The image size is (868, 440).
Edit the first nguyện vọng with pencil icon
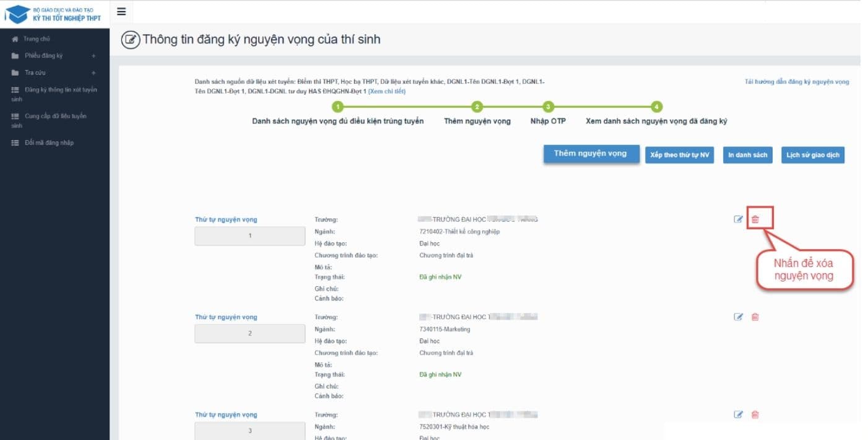click(738, 219)
